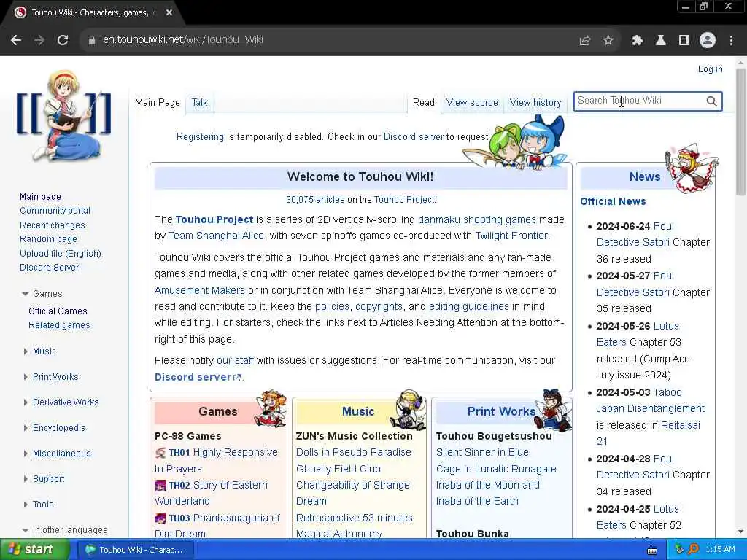This screenshot has height=560, width=747.
Task: Open the editing guidelines link
Action: point(469,307)
